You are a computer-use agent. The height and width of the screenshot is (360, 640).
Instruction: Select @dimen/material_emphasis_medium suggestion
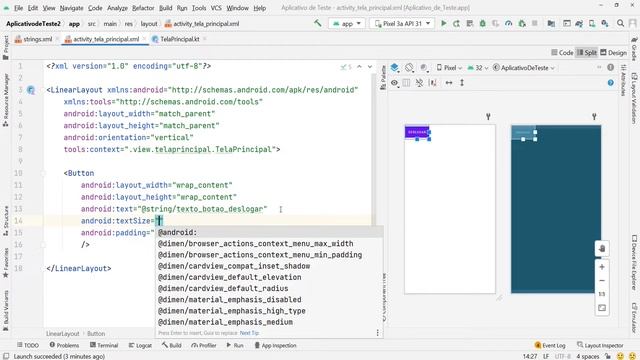tap(269, 322)
